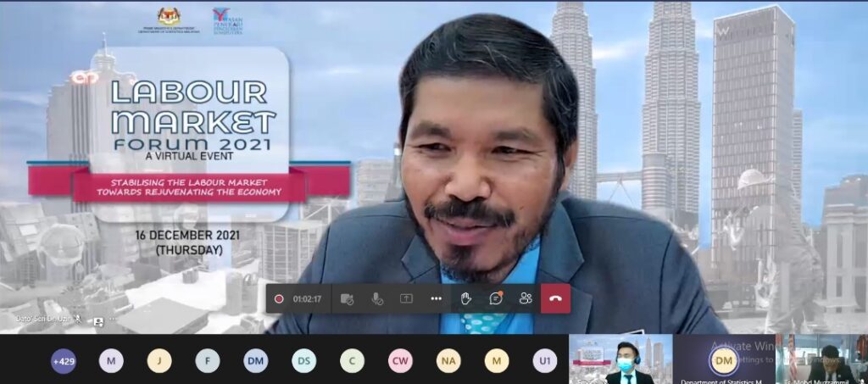Open the masked presenter's video thumbnail
868x384 pixels.
coord(620,359)
